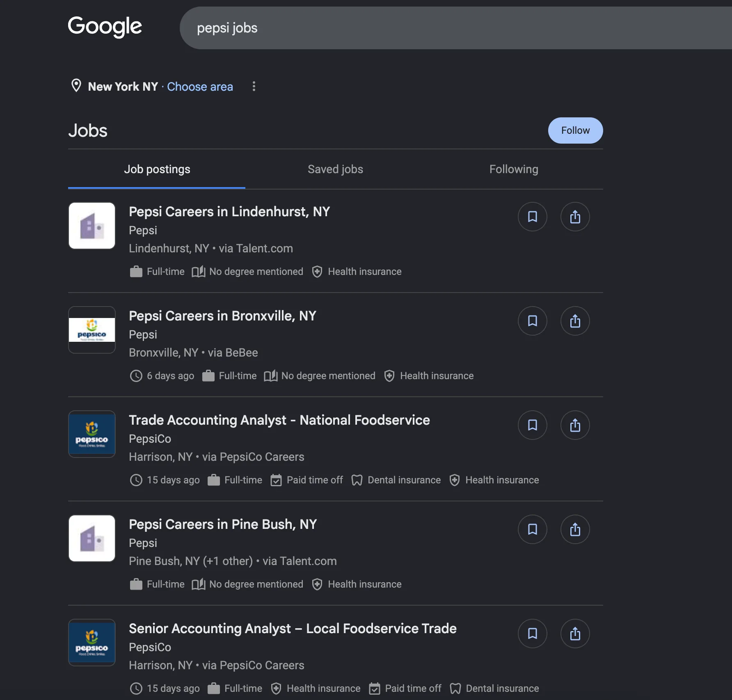Image resolution: width=732 pixels, height=700 pixels.
Task: Click the degree book icon in Bronxville listing
Action: [x=271, y=376]
